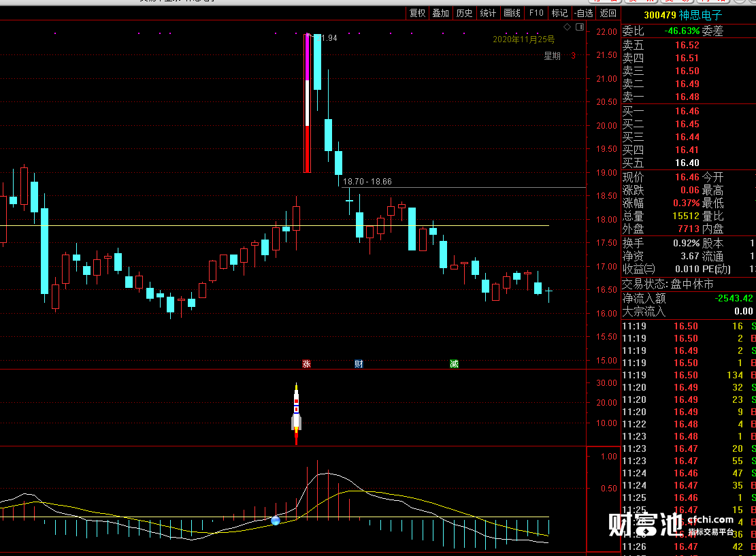Click the 返回 return button

tap(608, 13)
